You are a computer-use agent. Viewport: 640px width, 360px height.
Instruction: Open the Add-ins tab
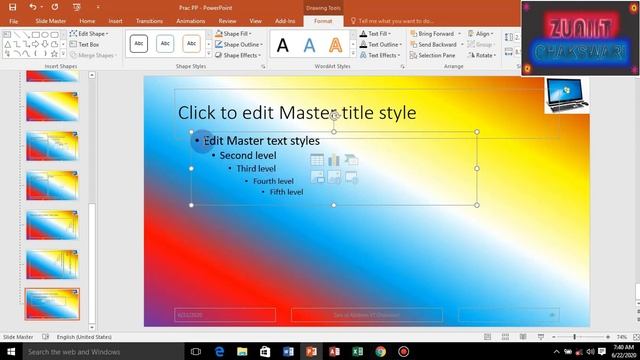click(285, 21)
